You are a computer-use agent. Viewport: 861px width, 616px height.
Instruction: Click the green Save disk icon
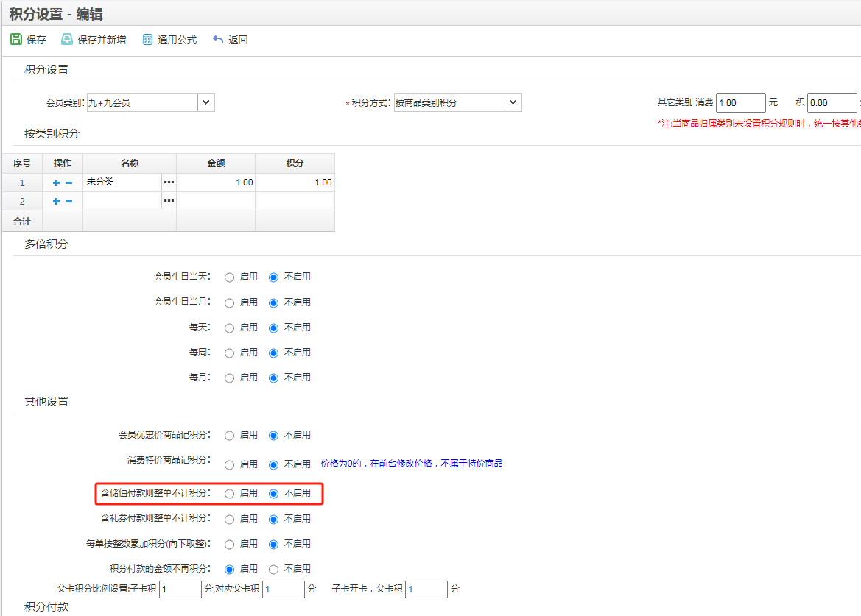[x=16, y=39]
